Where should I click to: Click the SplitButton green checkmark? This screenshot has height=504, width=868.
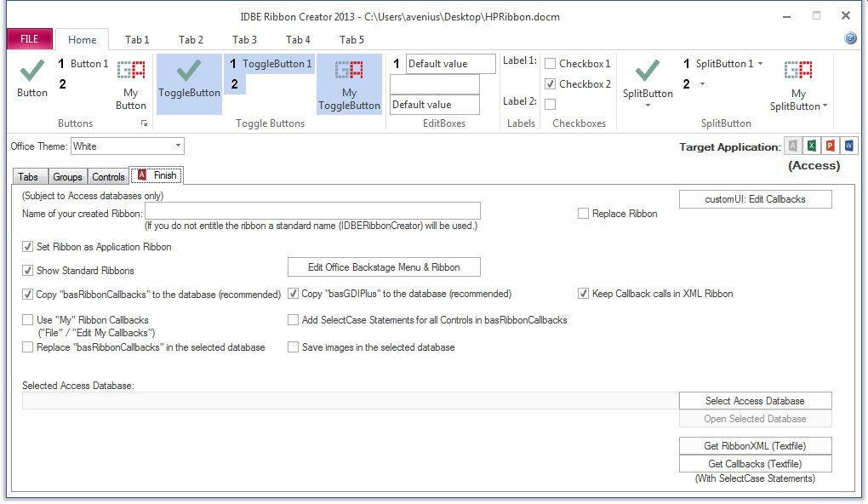pos(648,71)
